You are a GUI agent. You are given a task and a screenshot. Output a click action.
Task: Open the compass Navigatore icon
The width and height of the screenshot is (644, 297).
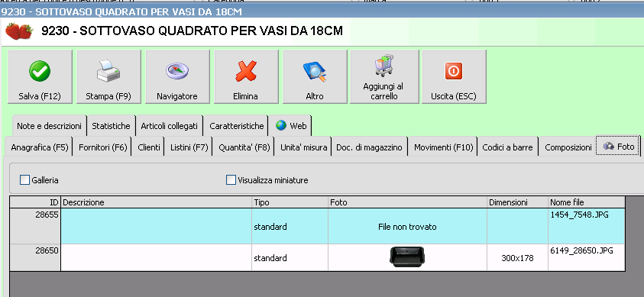(177, 71)
